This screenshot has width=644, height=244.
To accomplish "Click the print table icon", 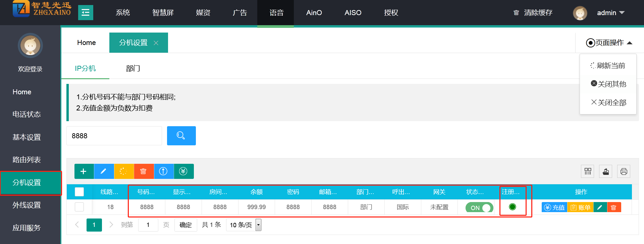I will click(624, 172).
